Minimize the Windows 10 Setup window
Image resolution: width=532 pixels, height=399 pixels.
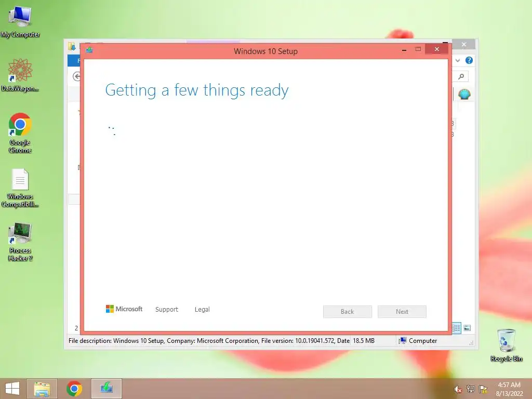404,50
